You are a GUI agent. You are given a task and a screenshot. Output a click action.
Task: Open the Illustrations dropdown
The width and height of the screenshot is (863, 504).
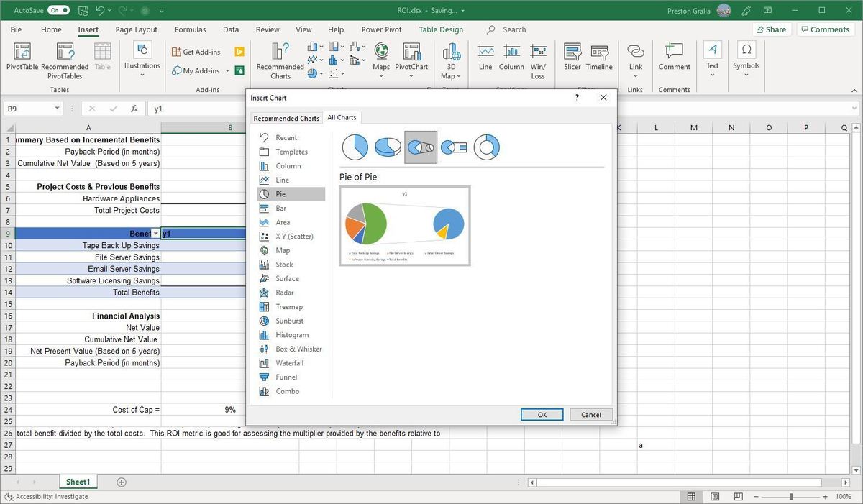point(142,58)
